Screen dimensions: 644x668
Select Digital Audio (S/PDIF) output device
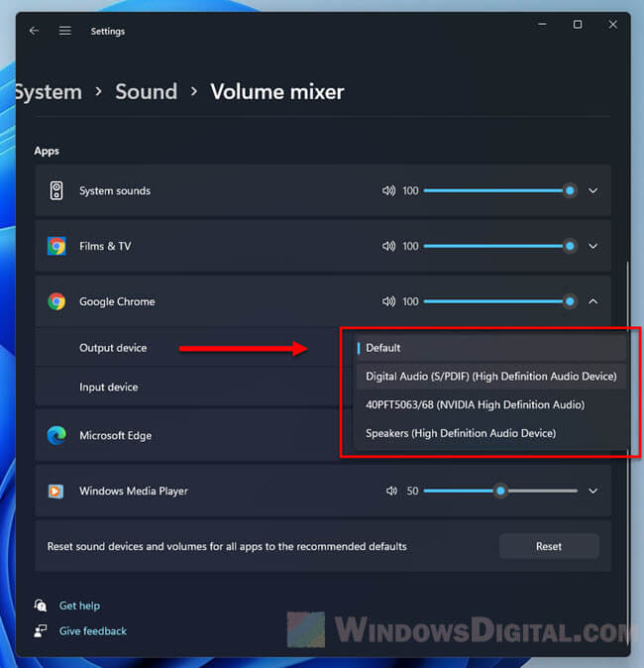(x=490, y=377)
